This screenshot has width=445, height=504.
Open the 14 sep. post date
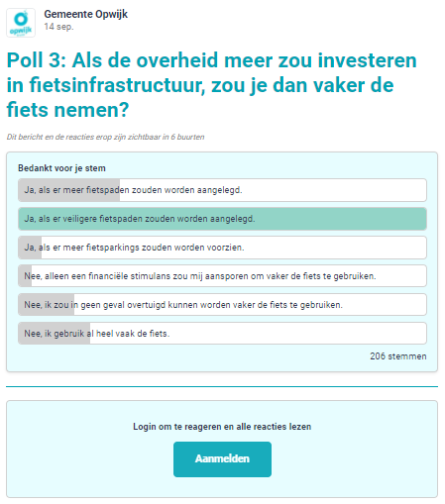click(58, 27)
